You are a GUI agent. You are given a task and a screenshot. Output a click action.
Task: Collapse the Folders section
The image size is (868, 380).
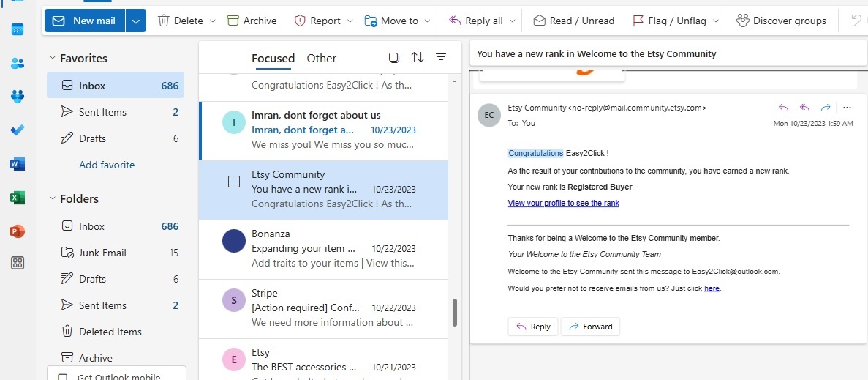click(x=53, y=198)
